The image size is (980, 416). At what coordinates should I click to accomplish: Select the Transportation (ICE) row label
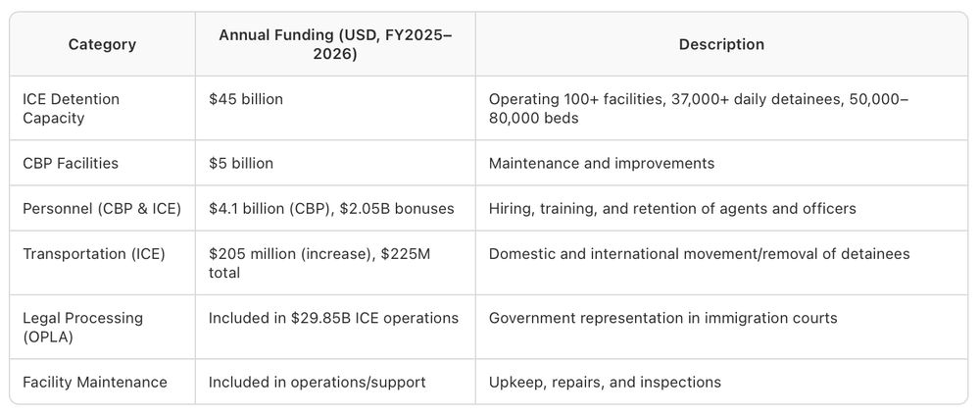(94, 253)
